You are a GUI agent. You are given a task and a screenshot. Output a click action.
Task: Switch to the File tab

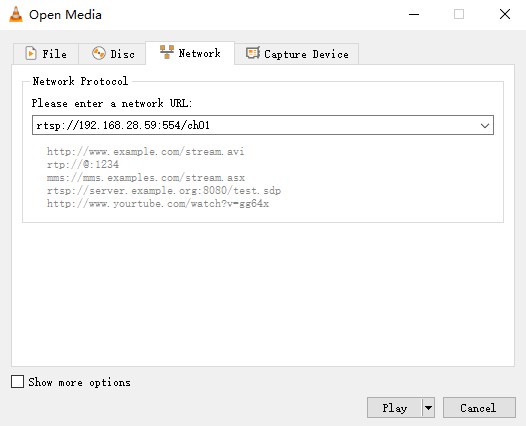pyautogui.click(x=46, y=54)
